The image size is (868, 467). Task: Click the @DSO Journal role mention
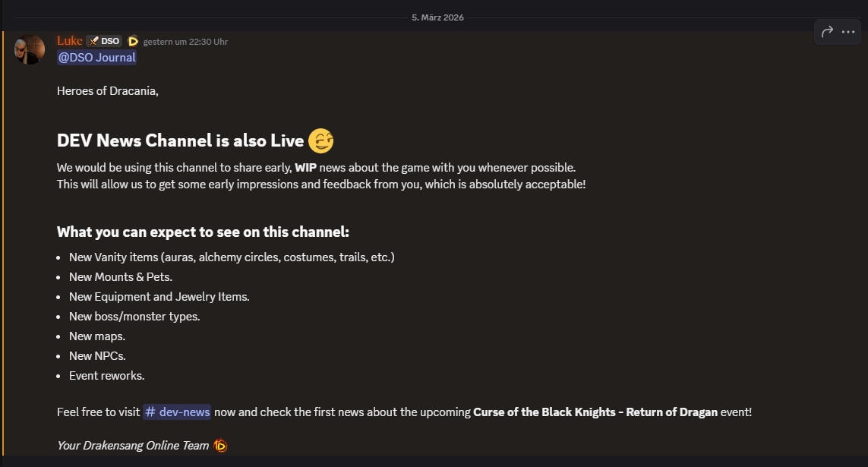click(x=96, y=58)
